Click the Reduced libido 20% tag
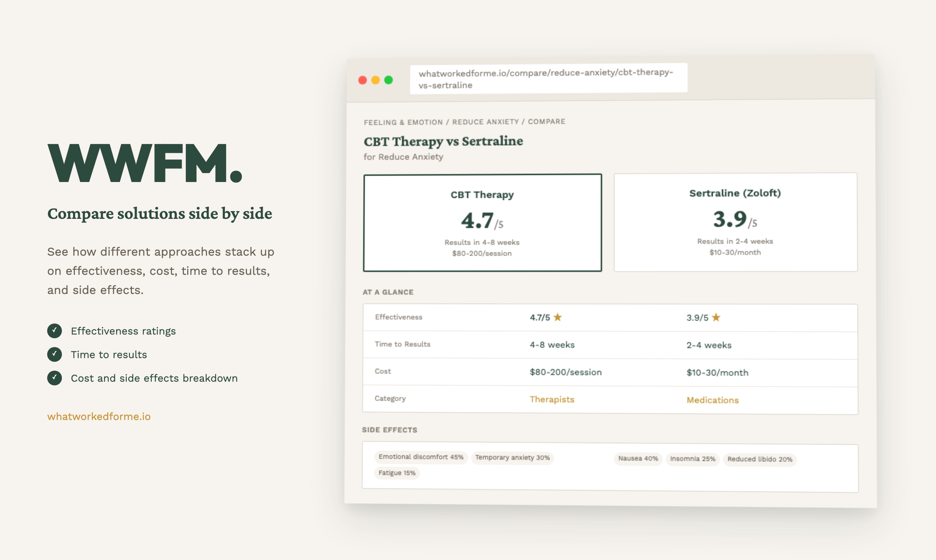The height and width of the screenshot is (560, 936). click(759, 459)
